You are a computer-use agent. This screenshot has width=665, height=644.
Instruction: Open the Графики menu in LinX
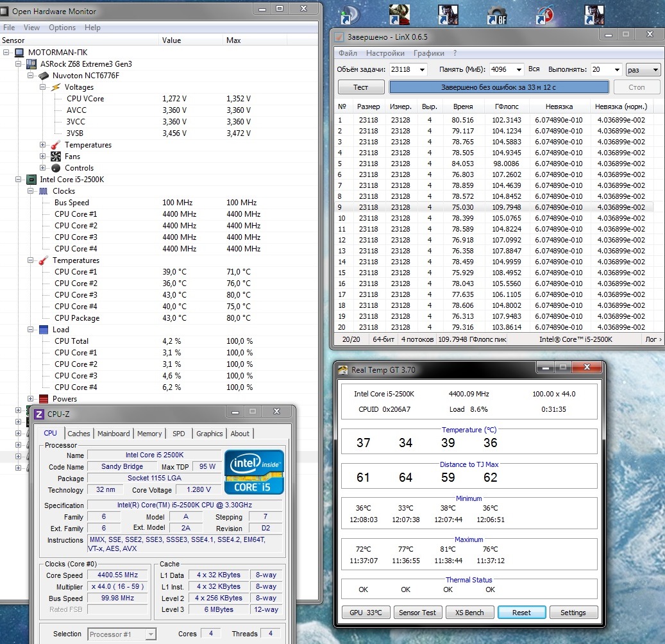(429, 53)
